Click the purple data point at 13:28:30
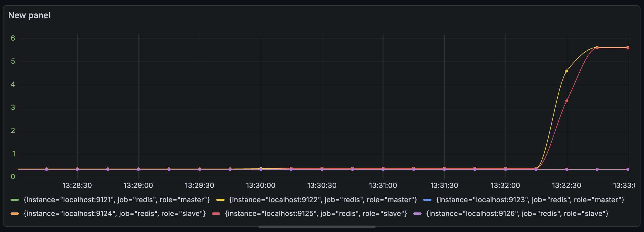Viewport: 644px width, 232px height. (x=77, y=169)
